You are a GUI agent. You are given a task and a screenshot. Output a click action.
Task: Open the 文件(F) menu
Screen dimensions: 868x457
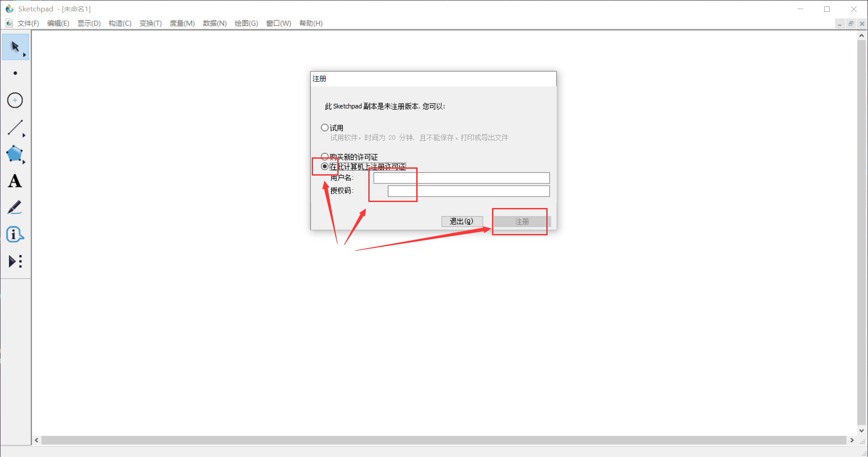point(28,23)
